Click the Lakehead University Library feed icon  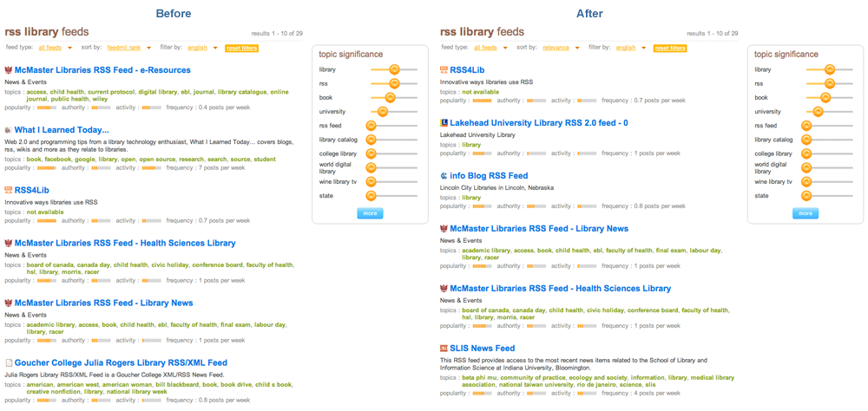click(x=444, y=123)
